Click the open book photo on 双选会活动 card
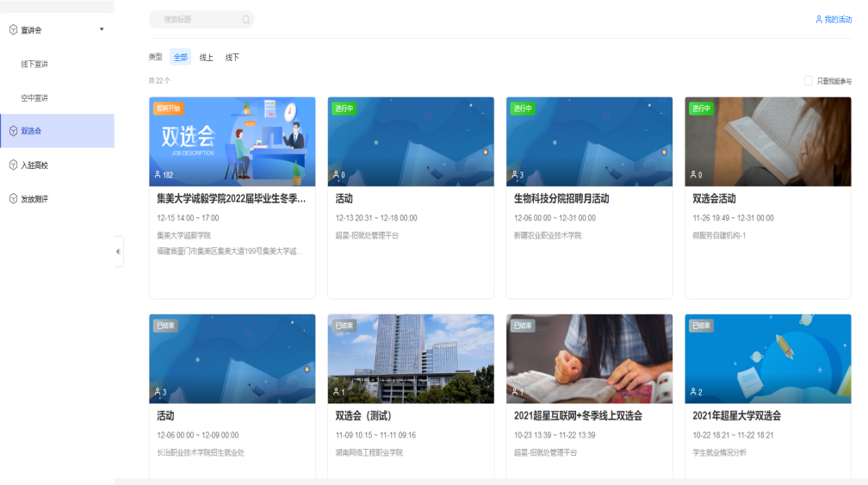 point(768,142)
